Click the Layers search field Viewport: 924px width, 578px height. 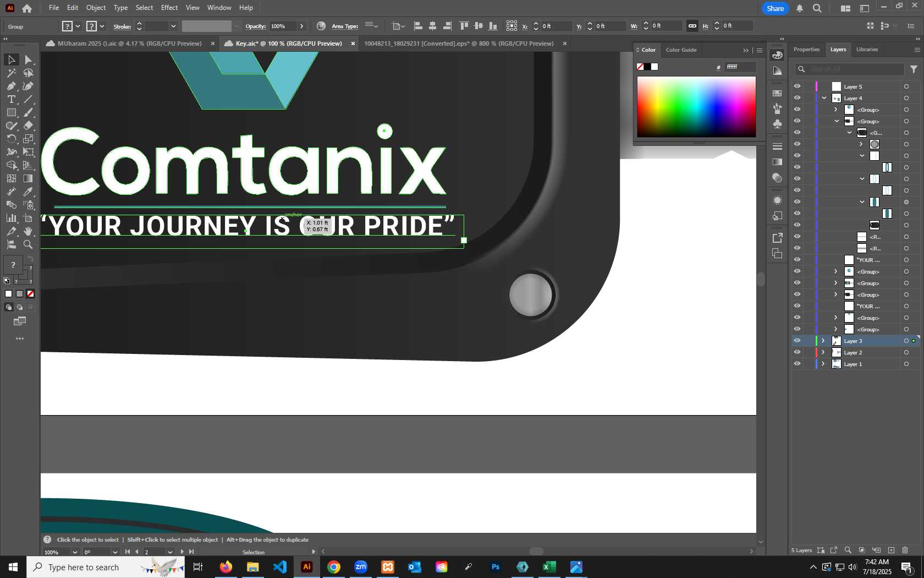(x=850, y=69)
